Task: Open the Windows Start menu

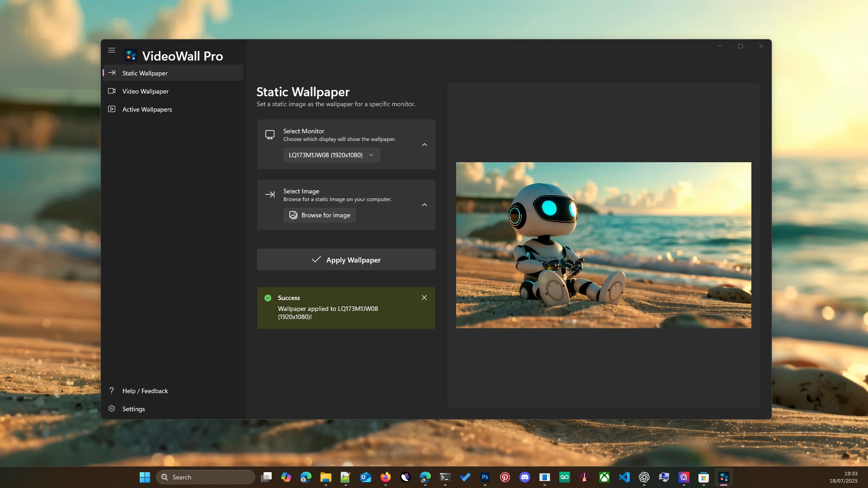Action: click(x=145, y=477)
